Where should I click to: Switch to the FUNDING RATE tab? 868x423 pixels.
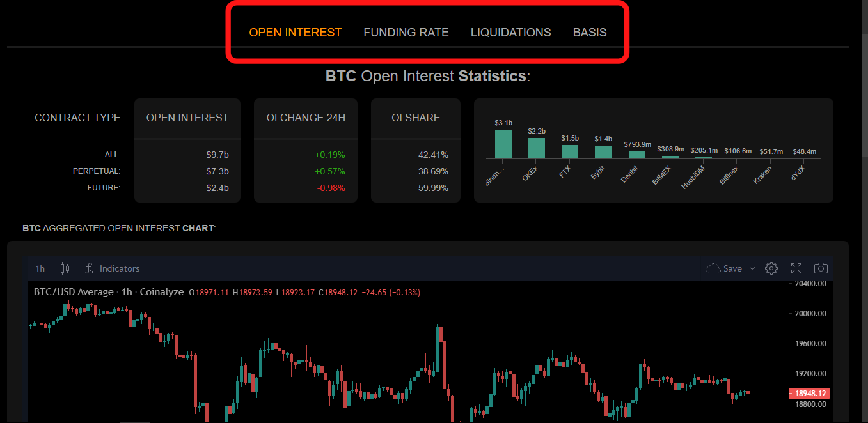coord(406,32)
